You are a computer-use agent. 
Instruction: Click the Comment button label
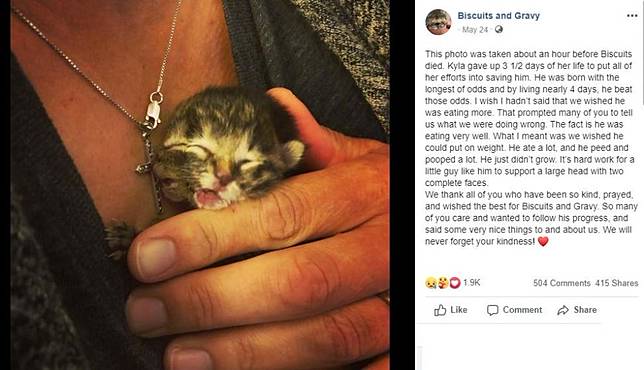[522, 310]
